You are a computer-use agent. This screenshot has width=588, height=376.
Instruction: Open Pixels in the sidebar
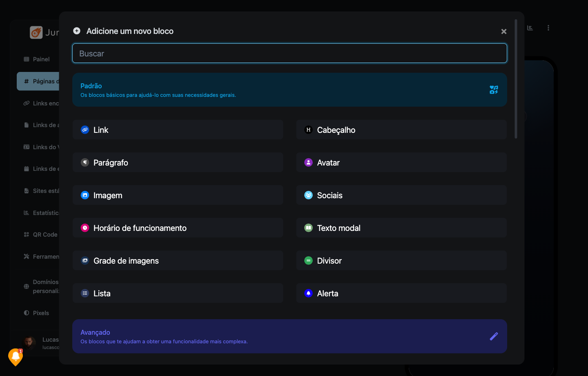(x=36, y=313)
